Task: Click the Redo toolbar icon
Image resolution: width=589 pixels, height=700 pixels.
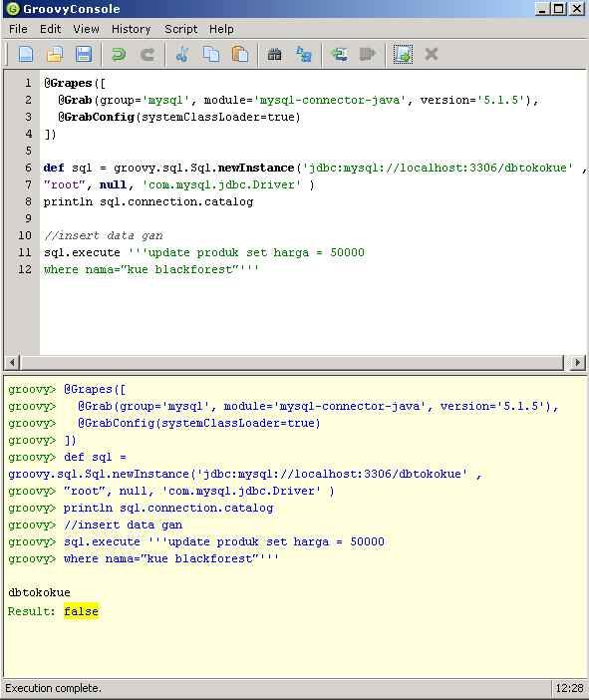Action: [x=147, y=55]
